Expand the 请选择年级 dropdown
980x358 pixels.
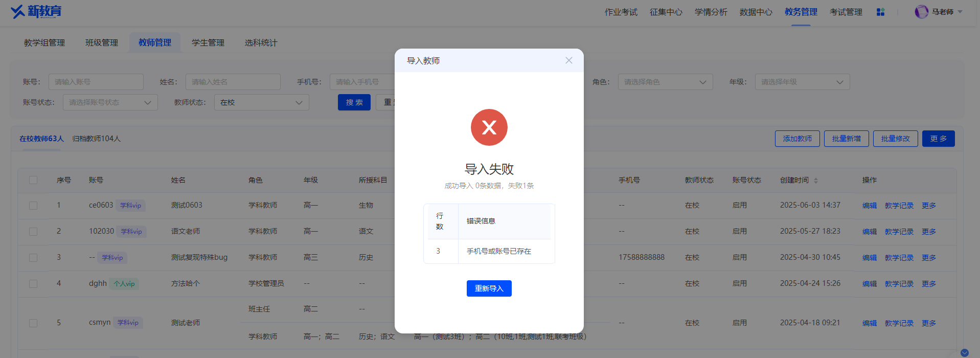(802, 82)
